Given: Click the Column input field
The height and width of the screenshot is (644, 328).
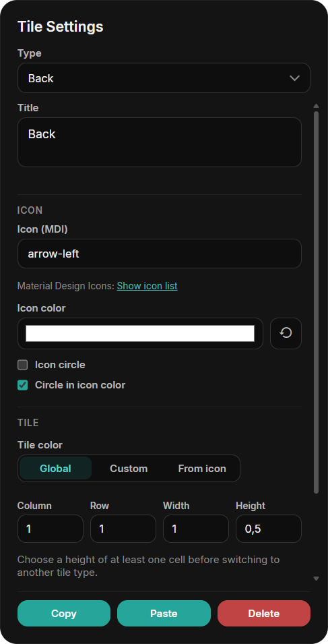Looking at the screenshot, I should click(x=51, y=529).
